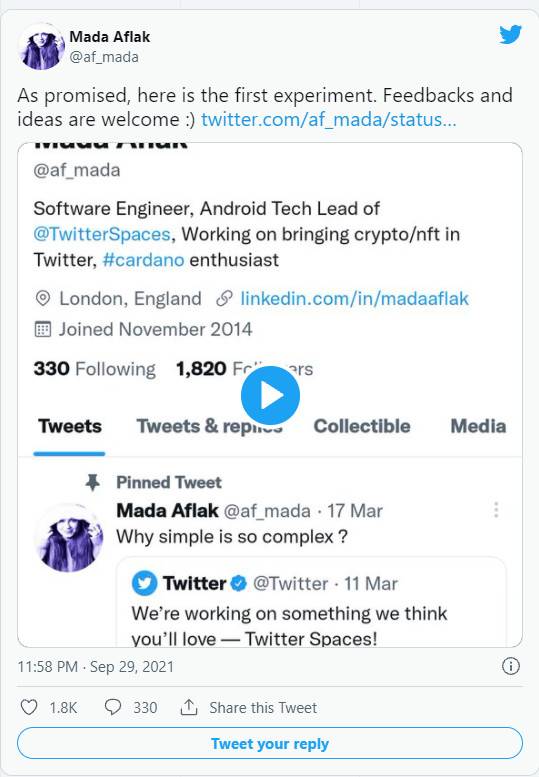Open replies via speech bubble icon

112,707
